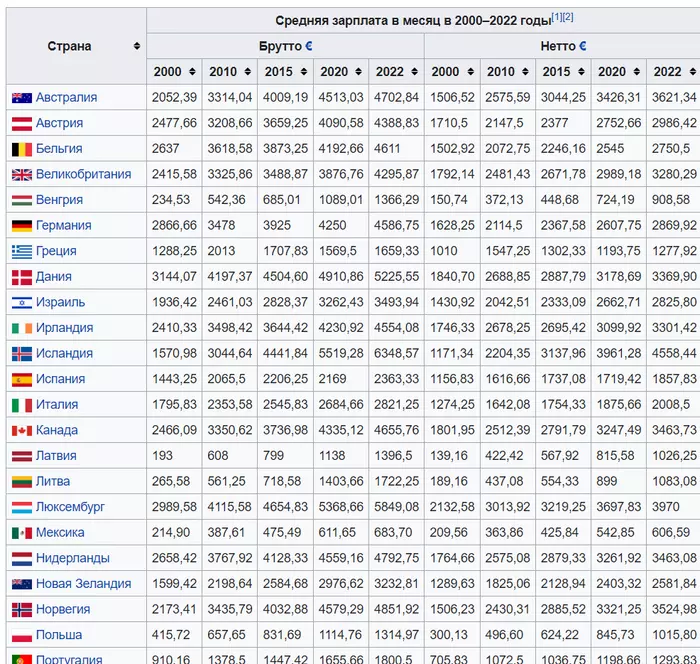
Task: Click the Denmark flag icon
Action: pos(22,277)
